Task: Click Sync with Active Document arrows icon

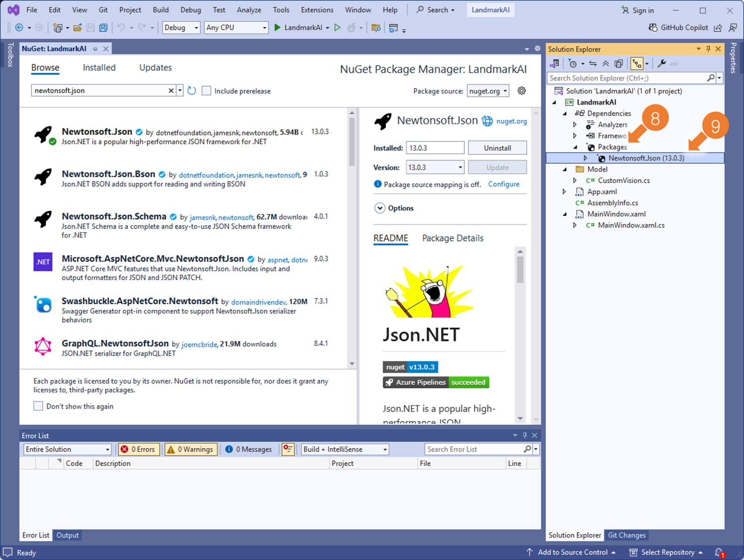Action: click(x=593, y=64)
